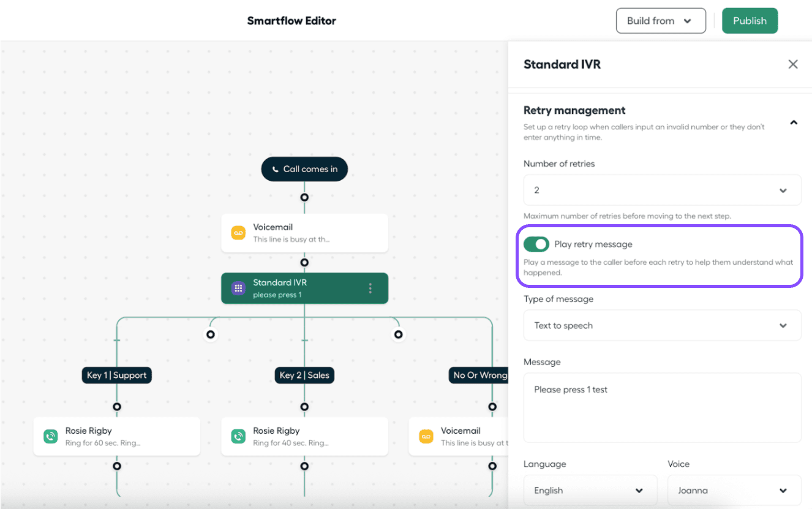This screenshot has width=812, height=509.
Task: Open the Voice dropdown set to Joanna
Action: click(734, 491)
